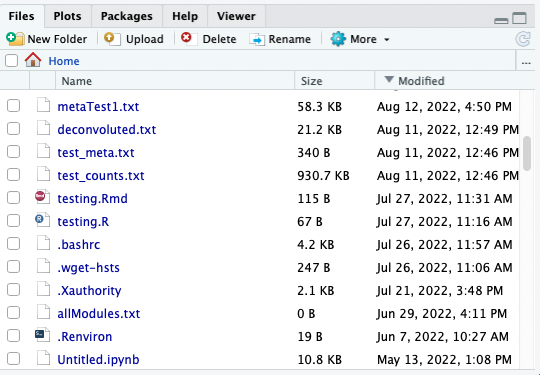Open the Untitled.ipynb file link

point(98,359)
